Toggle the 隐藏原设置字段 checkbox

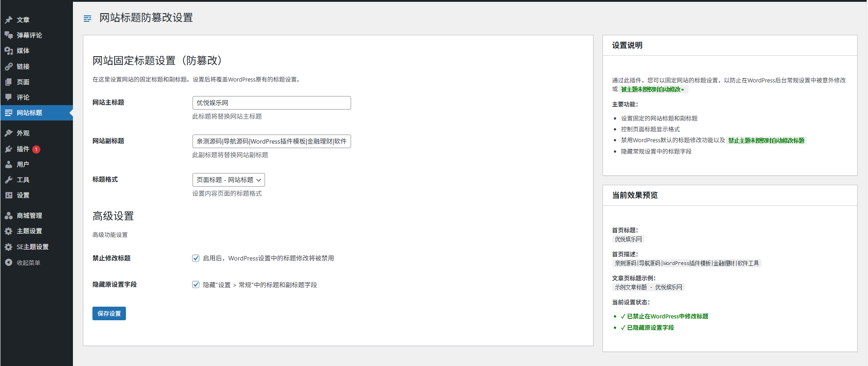pyautogui.click(x=196, y=285)
